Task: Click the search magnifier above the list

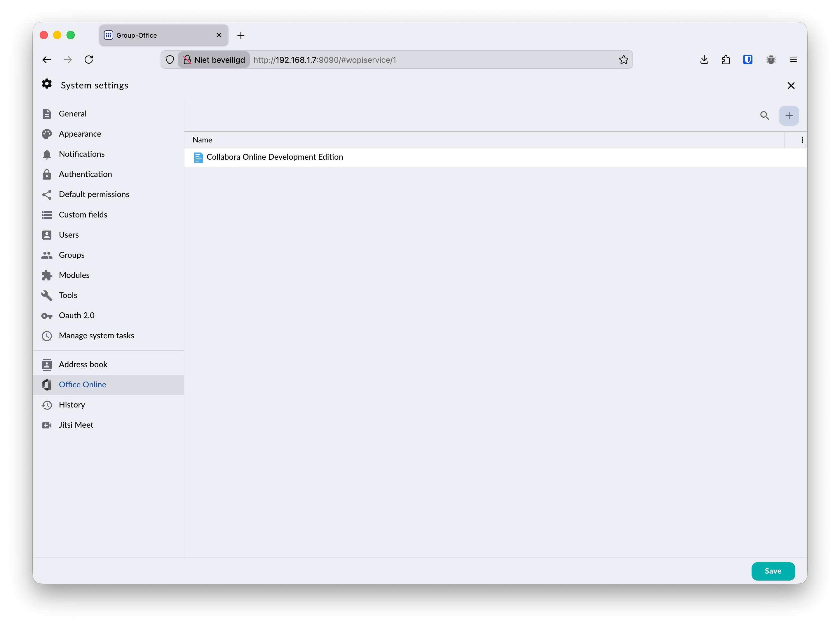Action: [x=764, y=115]
